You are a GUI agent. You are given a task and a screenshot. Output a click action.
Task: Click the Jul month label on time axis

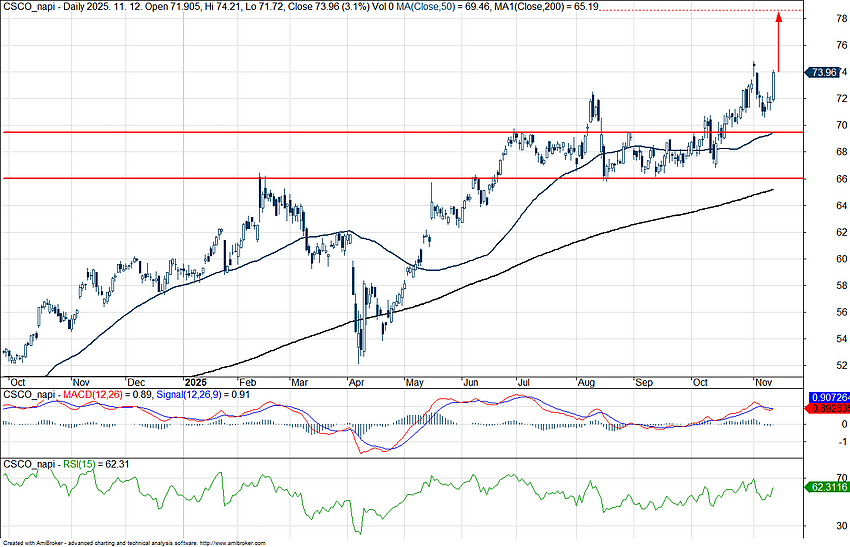pyautogui.click(x=521, y=382)
